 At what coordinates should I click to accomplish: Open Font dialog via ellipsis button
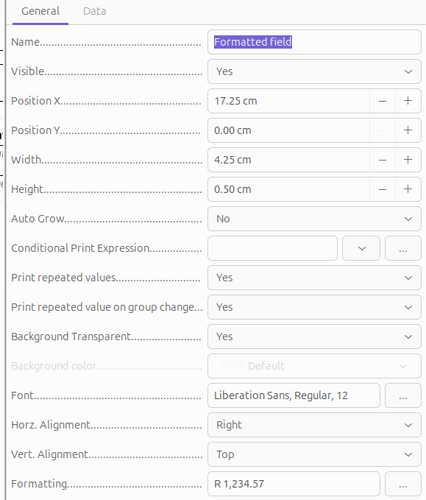click(403, 395)
